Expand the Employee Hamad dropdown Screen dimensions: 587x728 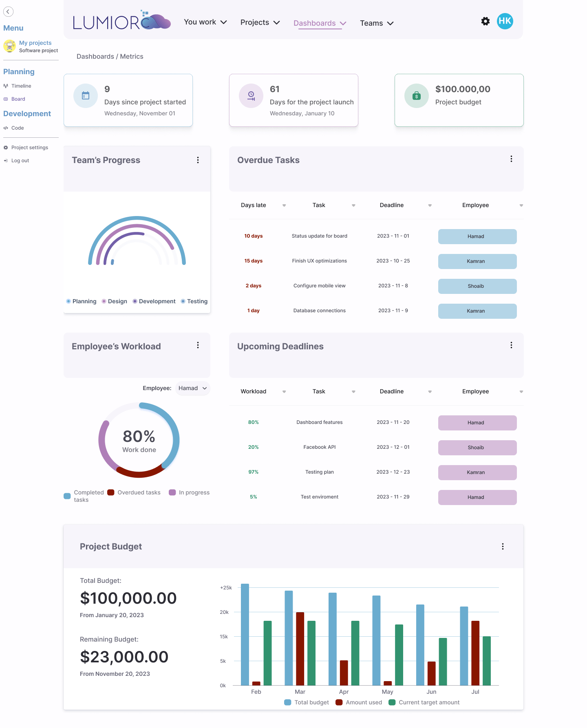(x=193, y=388)
